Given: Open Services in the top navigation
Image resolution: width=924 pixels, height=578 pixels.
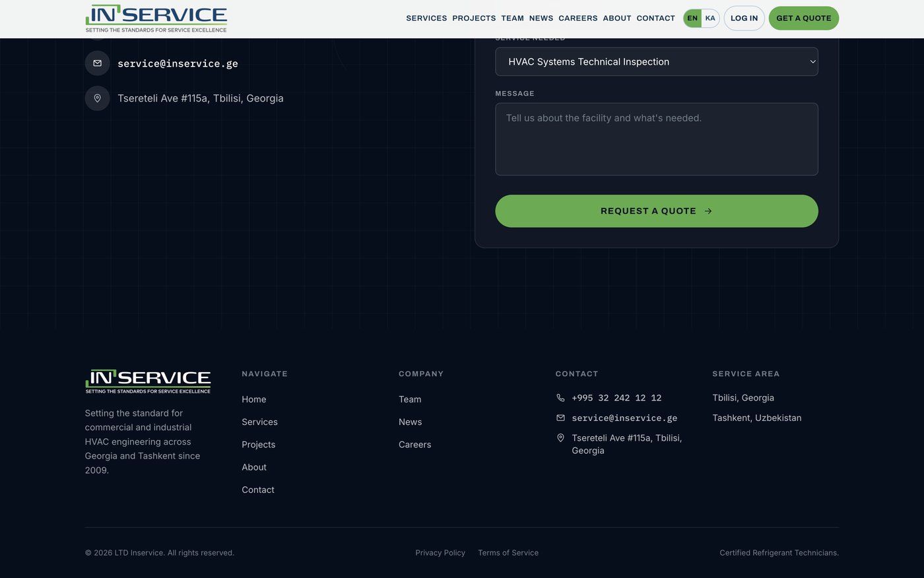Looking at the screenshot, I should pos(426,18).
